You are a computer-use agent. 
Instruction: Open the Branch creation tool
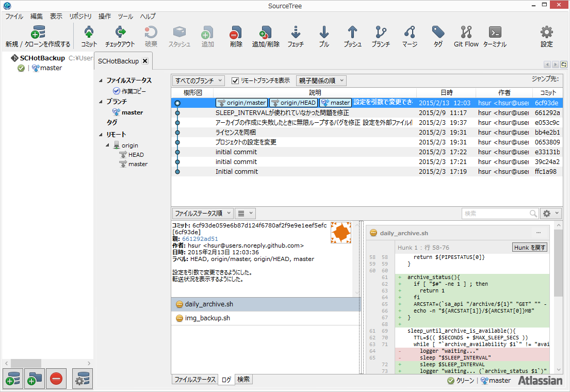click(x=381, y=36)
